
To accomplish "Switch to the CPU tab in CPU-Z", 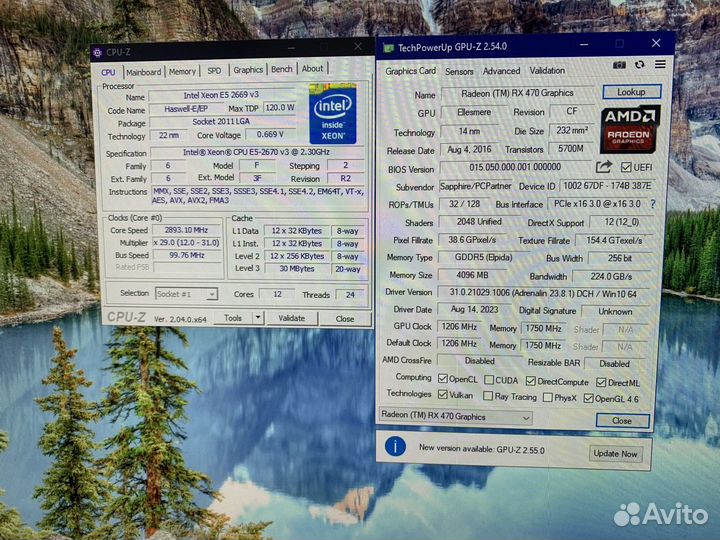I will [x=108, y=72].
